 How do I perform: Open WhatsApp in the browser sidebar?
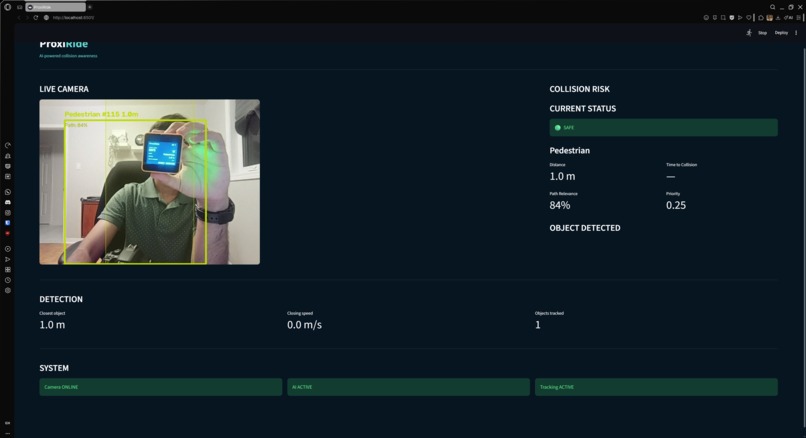[x=8, y=192]
